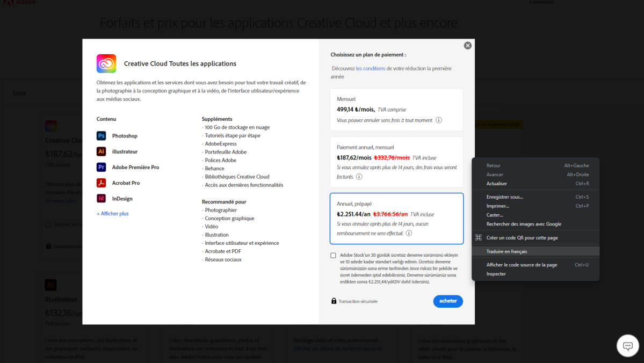Click 'Réseaux sociaux' recommended item

pos(223,259)
